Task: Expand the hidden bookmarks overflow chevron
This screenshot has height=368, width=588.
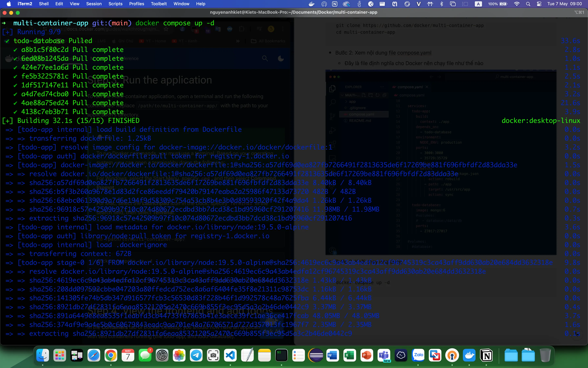Action: coord(238,41)
